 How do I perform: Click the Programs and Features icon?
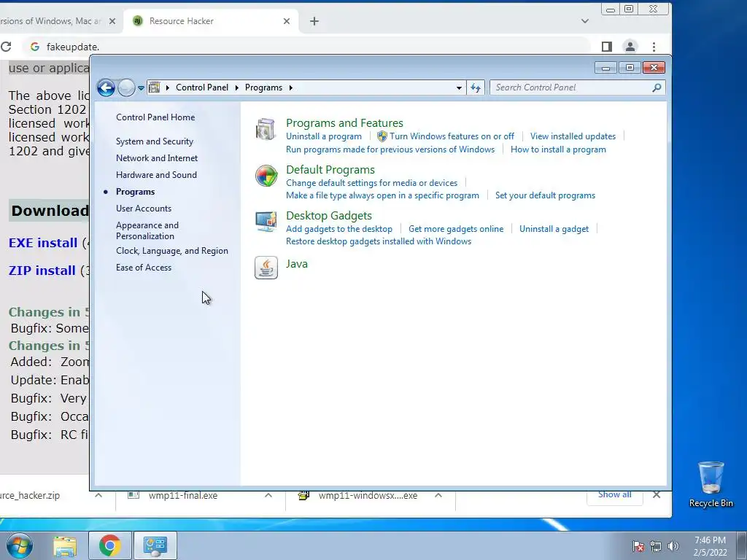tap(266, 130)
